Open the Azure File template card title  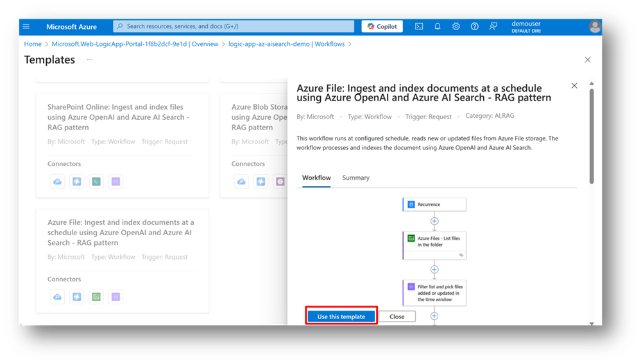[121, 233]
